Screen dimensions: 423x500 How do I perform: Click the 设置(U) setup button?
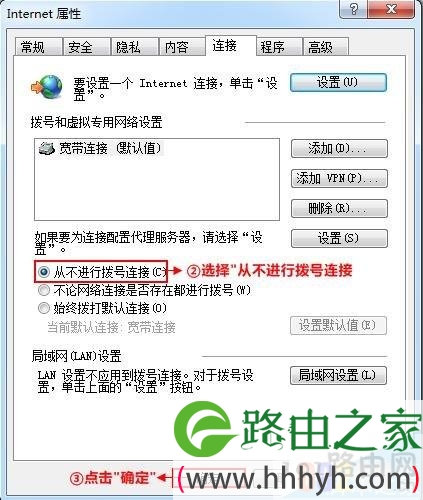click(x=338, y=82)
